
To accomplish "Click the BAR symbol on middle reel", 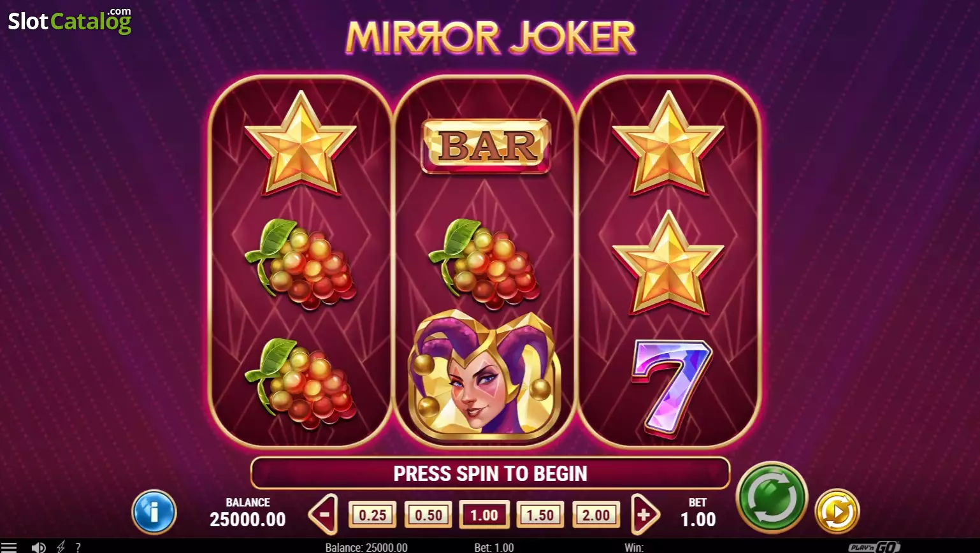I will (x=486, y=146).
